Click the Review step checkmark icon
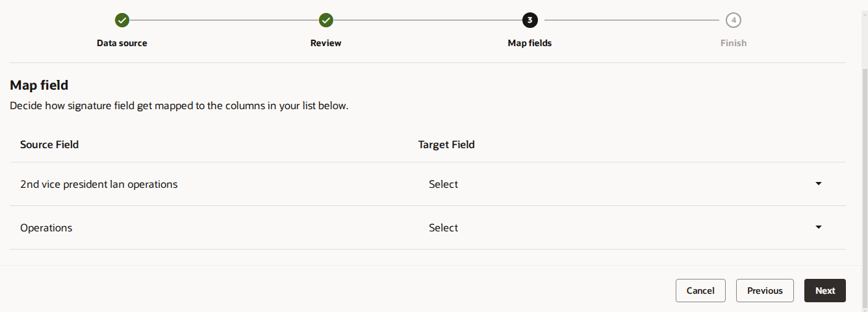The image size is (868, 312). 326,20
